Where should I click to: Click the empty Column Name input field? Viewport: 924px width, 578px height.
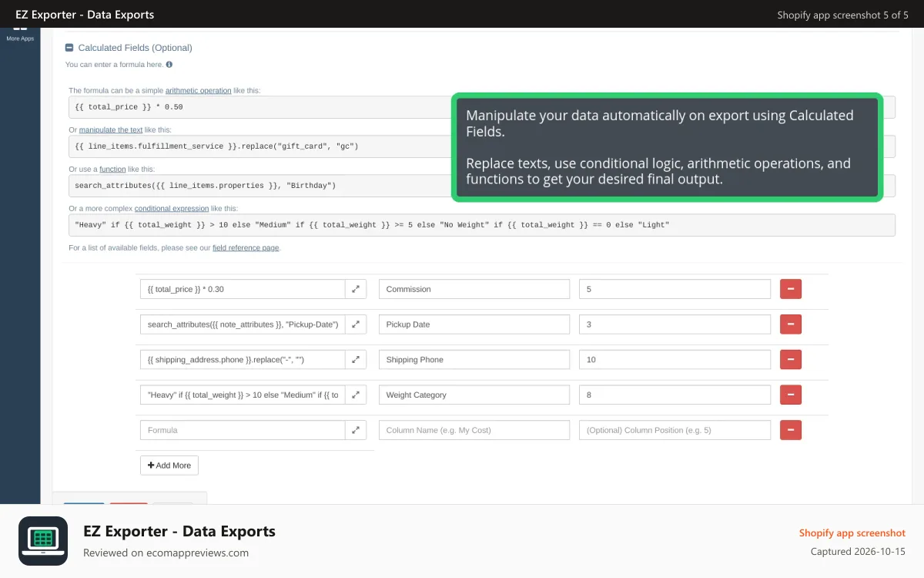click(474, 430)
